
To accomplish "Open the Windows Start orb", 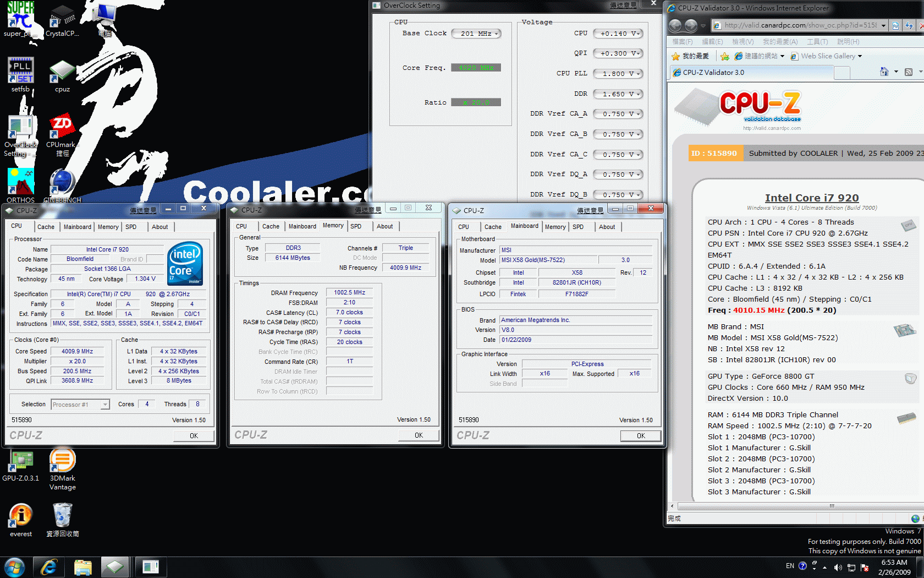I will [x=14, y=567].
